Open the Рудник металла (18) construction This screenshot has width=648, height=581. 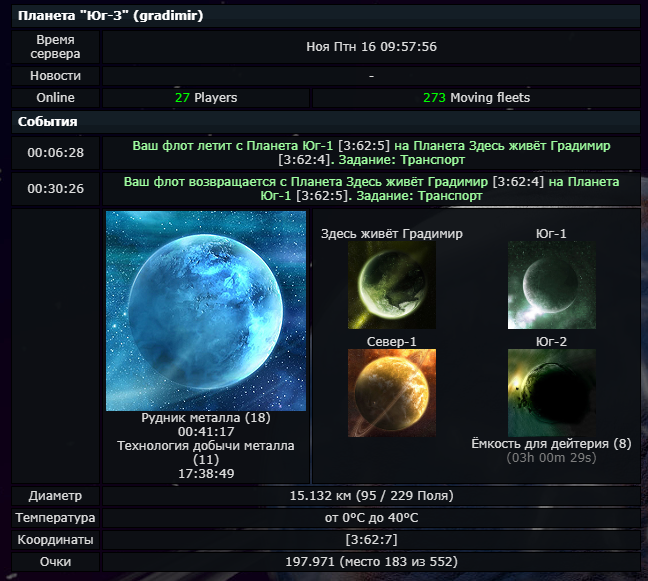(205, 418)
